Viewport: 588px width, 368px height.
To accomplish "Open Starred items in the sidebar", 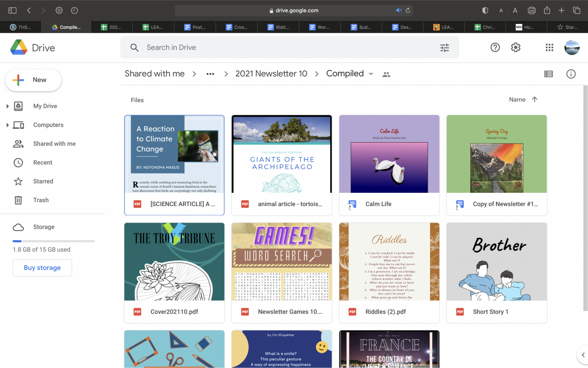I will [x=43, y=182].
